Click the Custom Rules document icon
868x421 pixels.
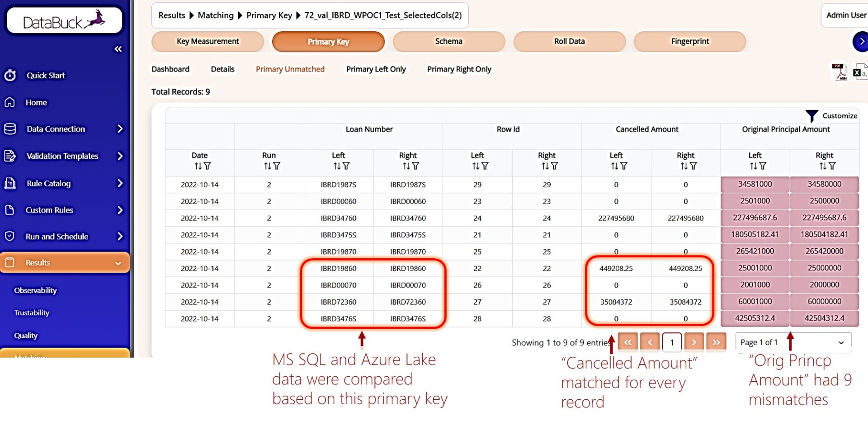9,210
